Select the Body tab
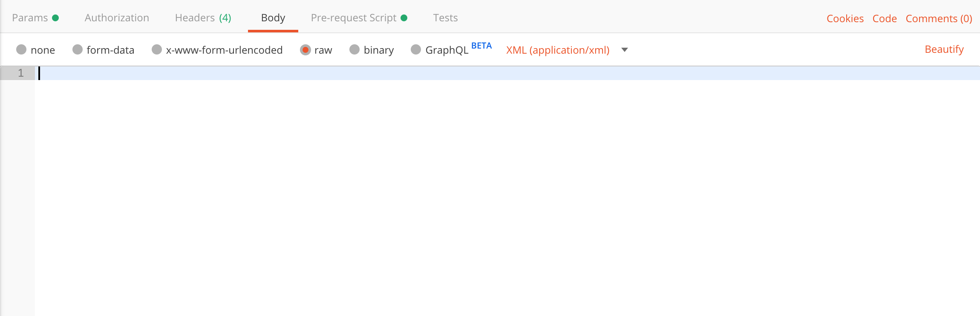The width and height of the screenshot is (980, 316). click(273, 17)
